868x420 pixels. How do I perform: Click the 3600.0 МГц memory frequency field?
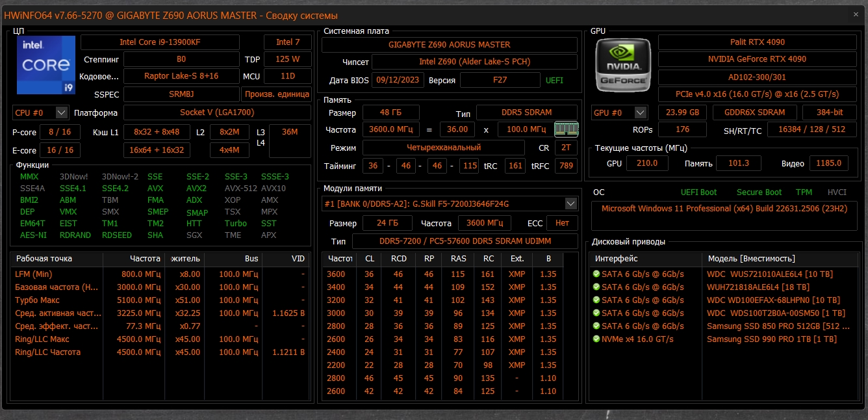point(390,129)
